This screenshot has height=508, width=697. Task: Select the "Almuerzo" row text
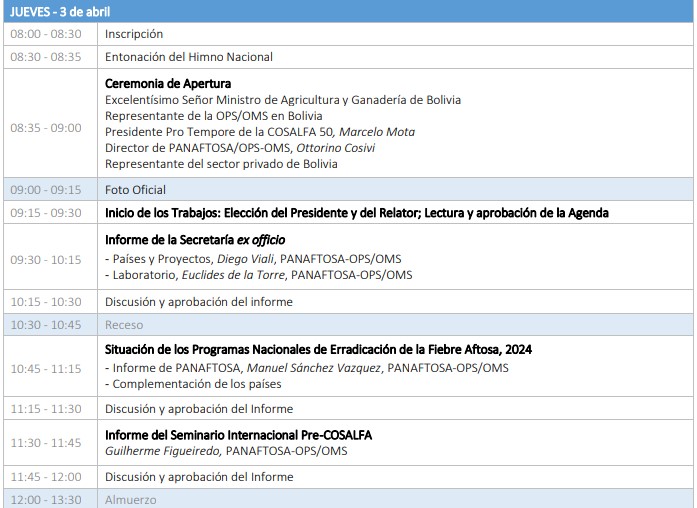click(131, 500)
